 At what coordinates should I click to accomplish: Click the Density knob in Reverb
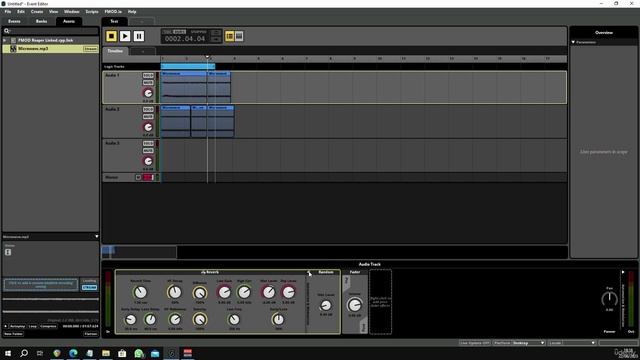(x=200, y=320)
